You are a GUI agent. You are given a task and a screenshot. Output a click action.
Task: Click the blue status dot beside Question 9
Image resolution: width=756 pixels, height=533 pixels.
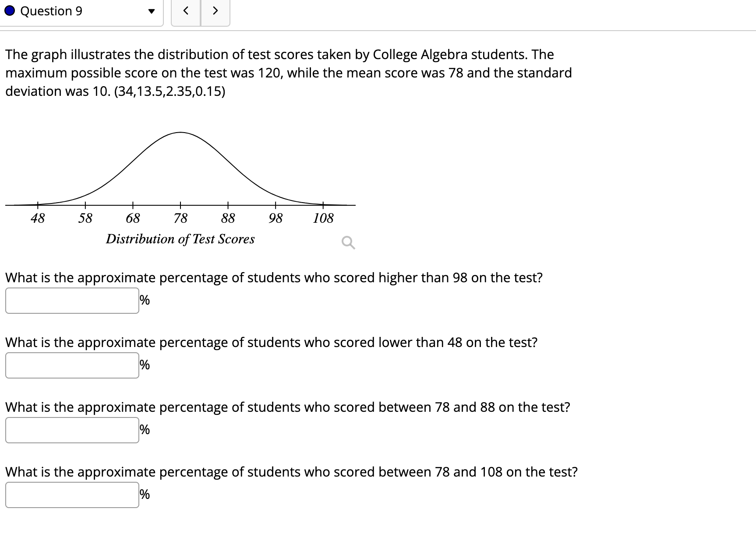(x=10, y=11)
